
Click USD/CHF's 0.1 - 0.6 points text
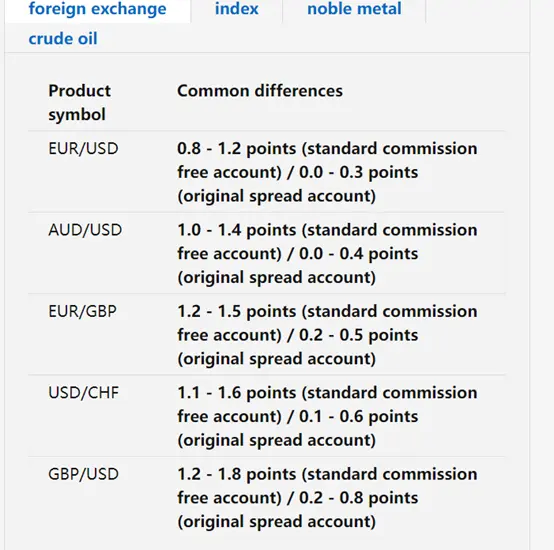click(358, 417)
